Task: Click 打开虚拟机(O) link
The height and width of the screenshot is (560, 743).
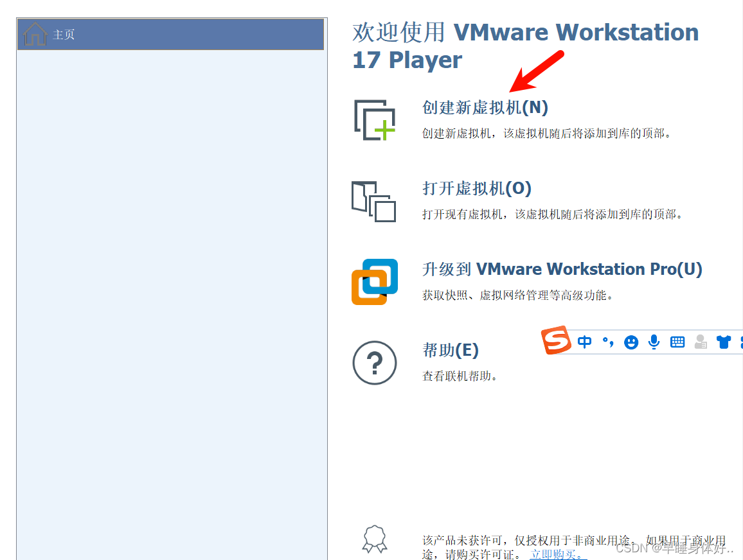Action: click(x=477, y=188)
